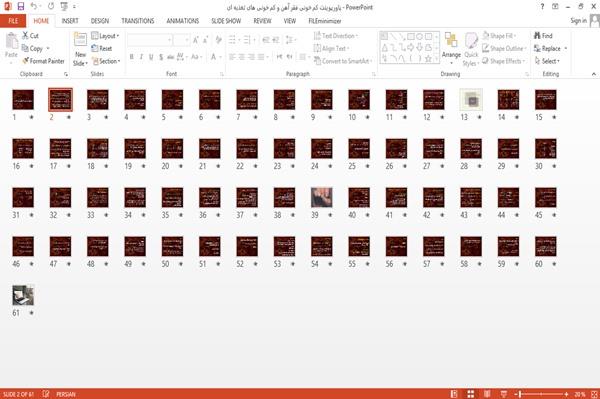Click Reading View icon in status bar
600x399 pixels.
(x=487, y=394)
